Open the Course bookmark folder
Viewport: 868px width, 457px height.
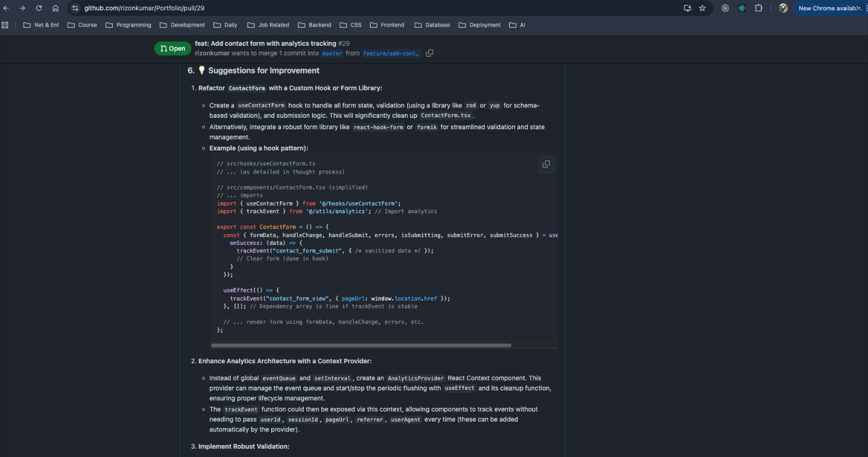tap(82, 25)
